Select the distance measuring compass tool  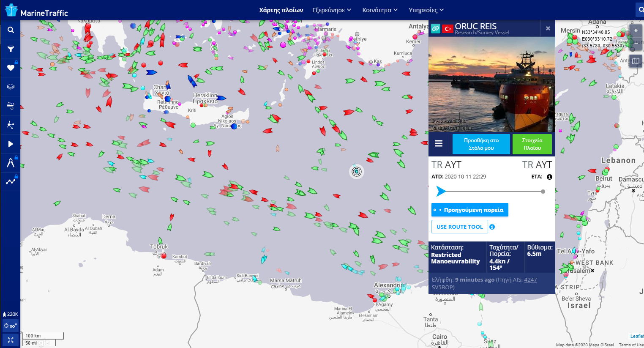[11, 163]
